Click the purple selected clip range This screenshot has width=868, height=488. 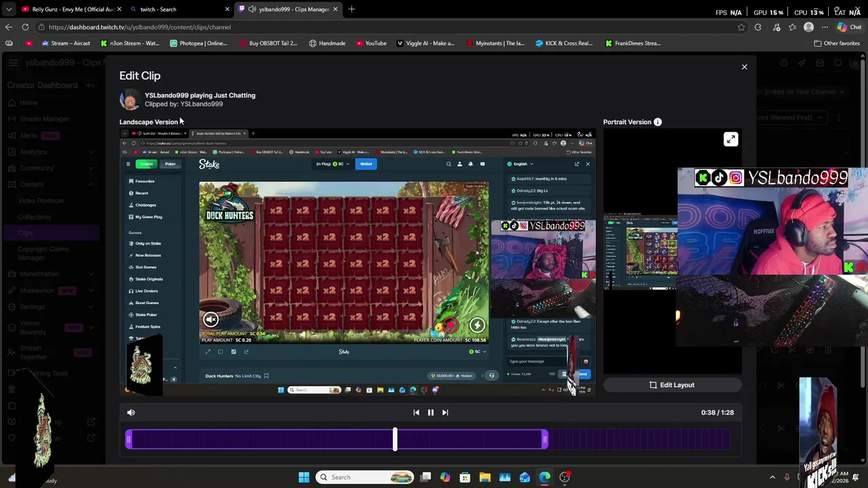(336, 441)
